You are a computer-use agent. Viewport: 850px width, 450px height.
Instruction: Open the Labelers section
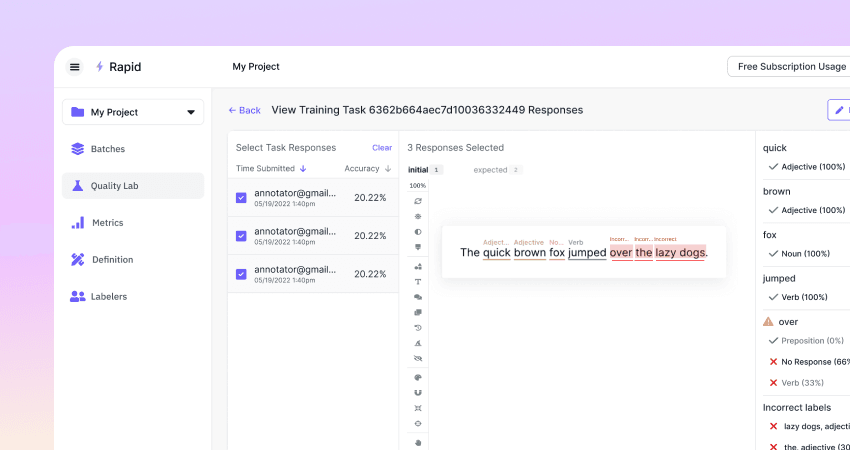click(x=108, y=297)
